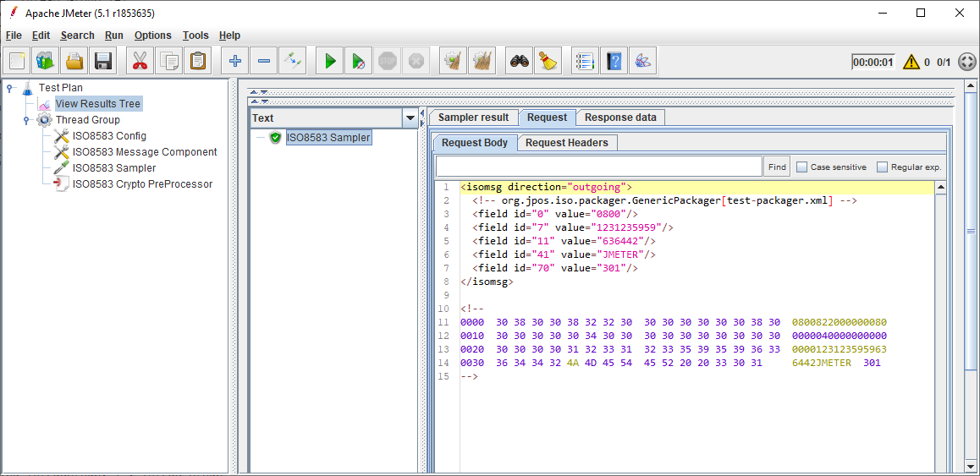Open the Options menu
980x476 pixels.
tap(152, 36)
